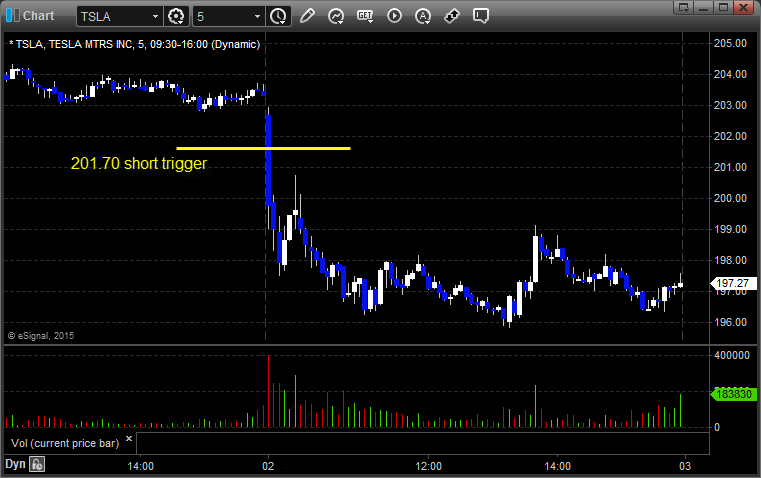
Task: Open the time template clock button
Action: 278,16
